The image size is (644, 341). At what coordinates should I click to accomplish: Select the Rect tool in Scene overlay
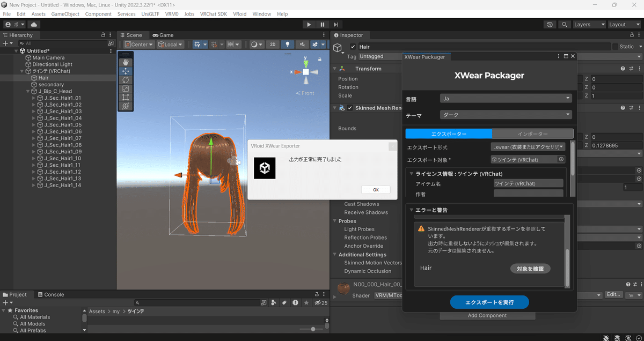[126, 98]
